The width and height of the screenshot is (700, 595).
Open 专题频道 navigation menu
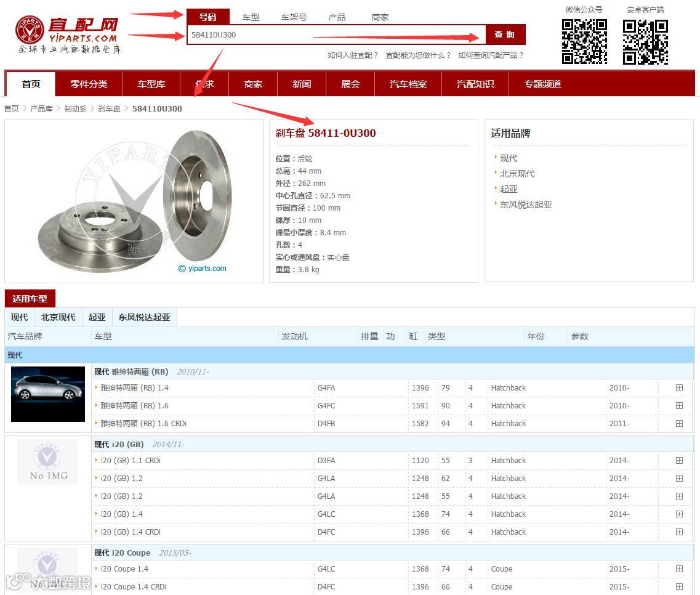pyautogui.click(x=542, y=84)
